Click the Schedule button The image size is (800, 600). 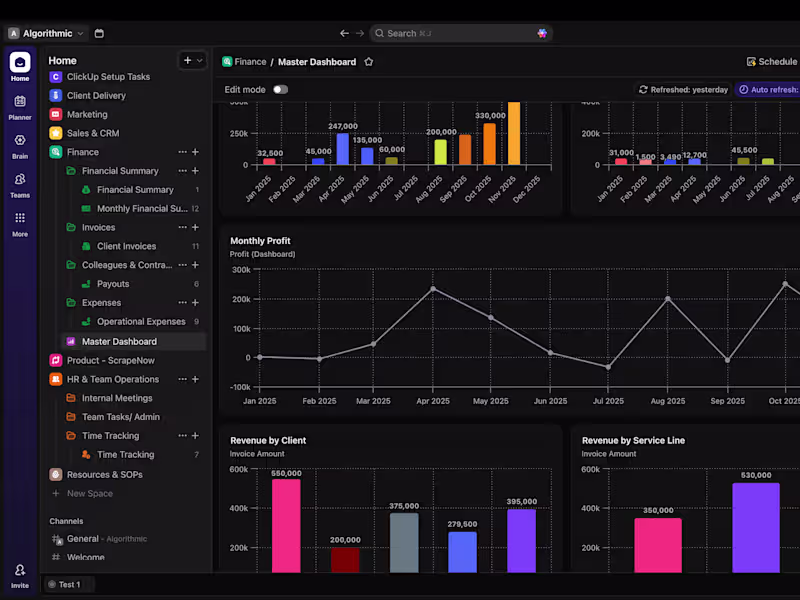771,60
